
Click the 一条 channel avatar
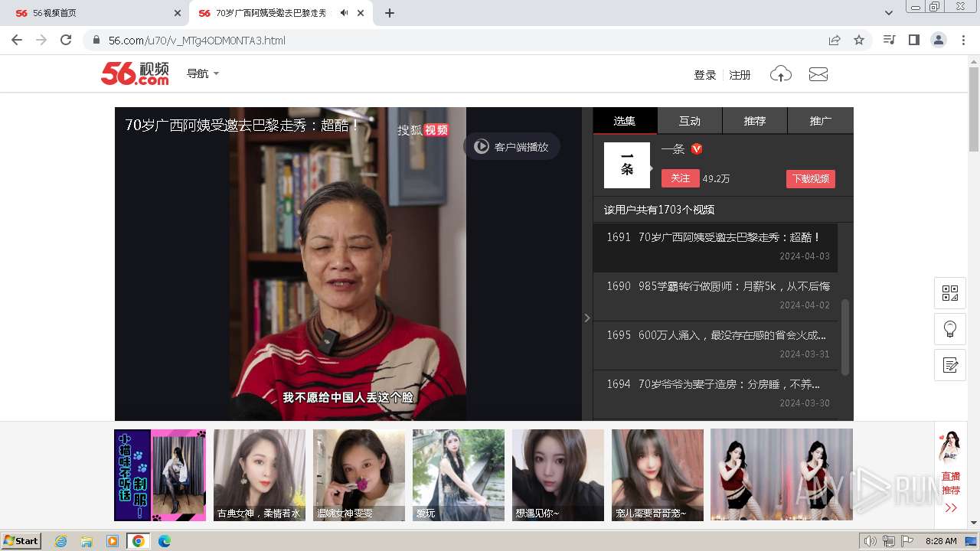[627, 165]
